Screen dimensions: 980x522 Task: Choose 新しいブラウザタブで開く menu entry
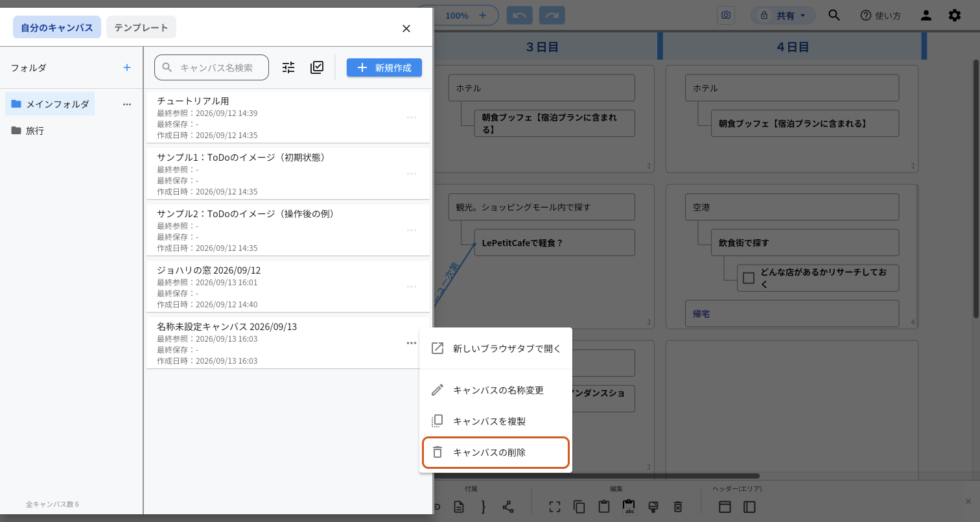[x=495, y=349]
